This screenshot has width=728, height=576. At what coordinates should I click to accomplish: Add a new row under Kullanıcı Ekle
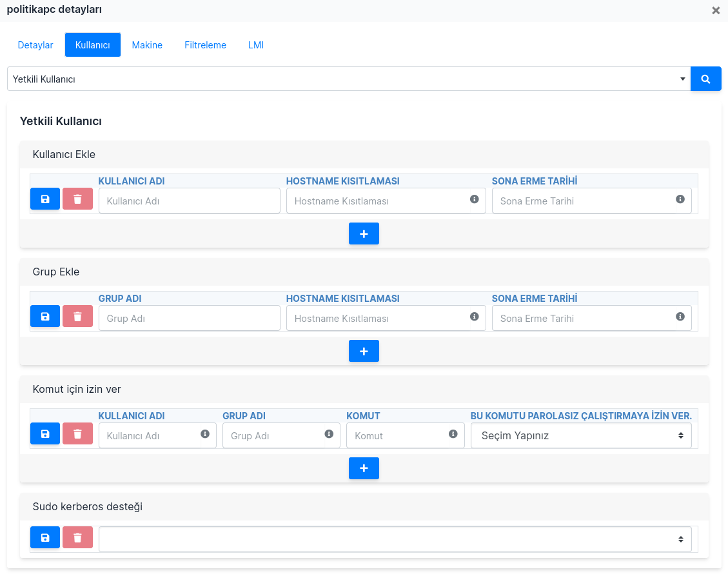(364, 233)
